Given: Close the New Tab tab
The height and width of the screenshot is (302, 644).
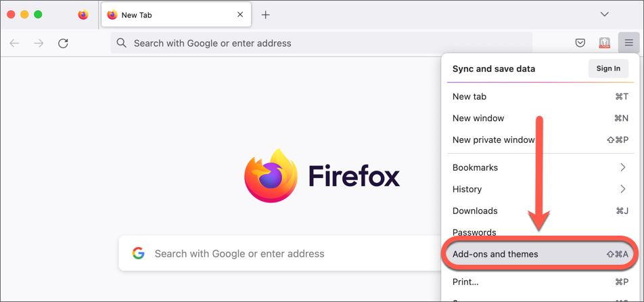Looking at the screenshot, I should [240, 14].
